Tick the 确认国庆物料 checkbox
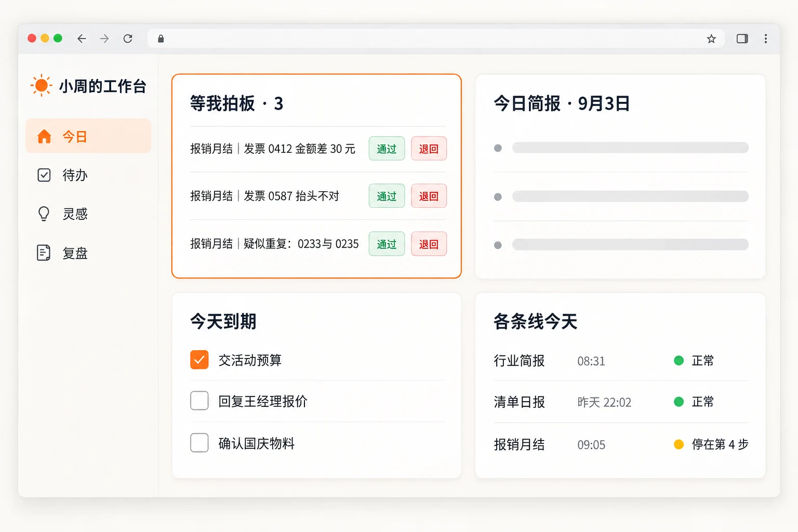The width and height of the screenshot is (798, 532). (x=199, y=443)
